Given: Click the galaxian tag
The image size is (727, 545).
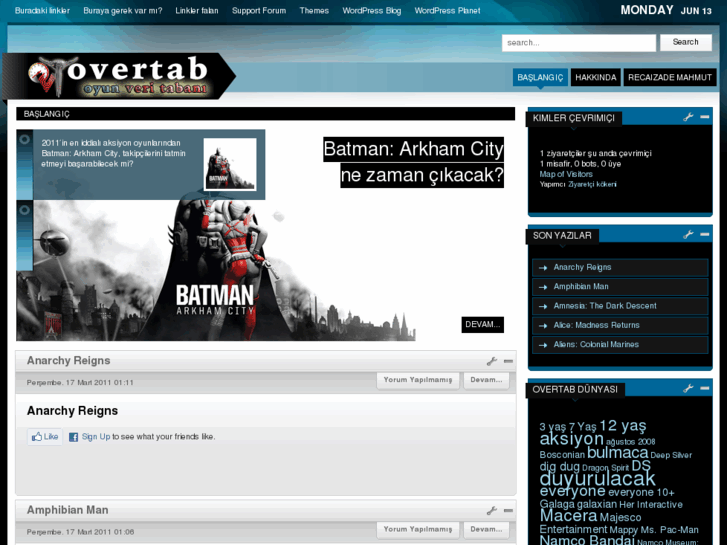Looking at the screenshot, I should (x=597, y=505).
